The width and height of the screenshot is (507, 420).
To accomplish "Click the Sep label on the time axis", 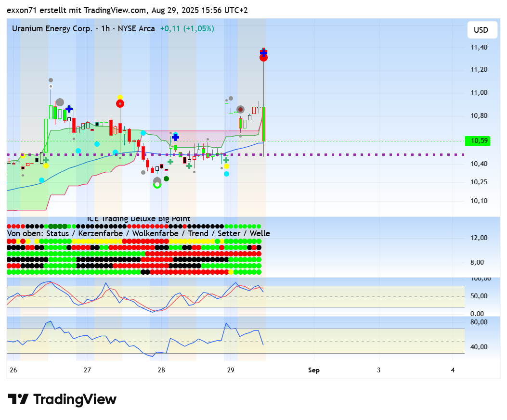I will tap(313, 370).
